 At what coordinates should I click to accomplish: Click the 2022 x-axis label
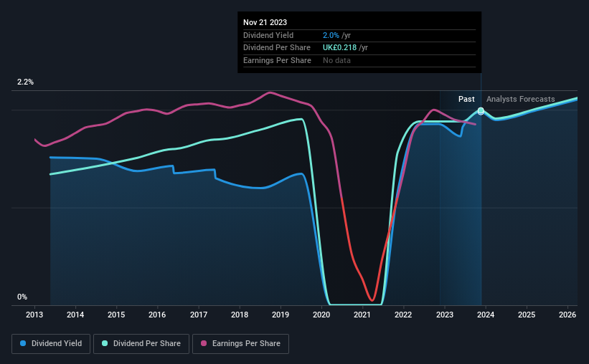click(403, 315)
